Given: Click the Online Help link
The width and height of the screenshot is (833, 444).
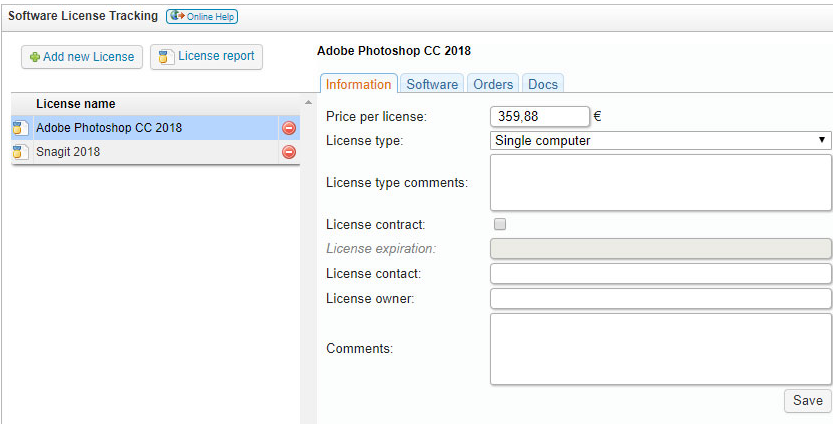Looking at the screenshot, I should pyautogui.click(x=202, y=16).
